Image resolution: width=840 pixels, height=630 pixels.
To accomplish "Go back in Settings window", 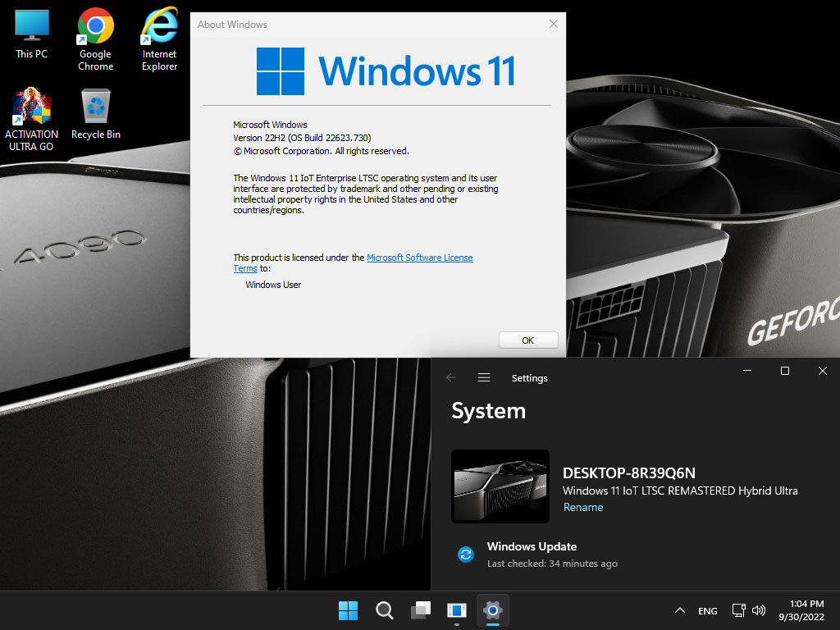I will click(x=451, y=377).
